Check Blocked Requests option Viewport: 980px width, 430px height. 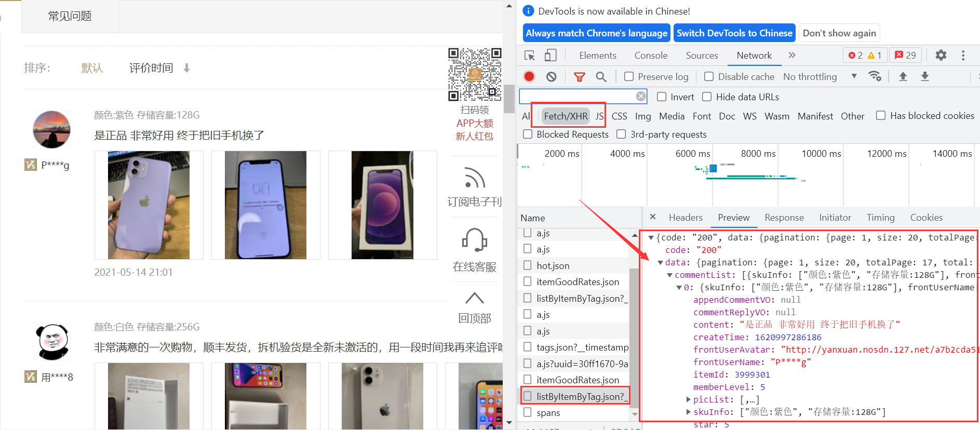[x=528, y=134]
